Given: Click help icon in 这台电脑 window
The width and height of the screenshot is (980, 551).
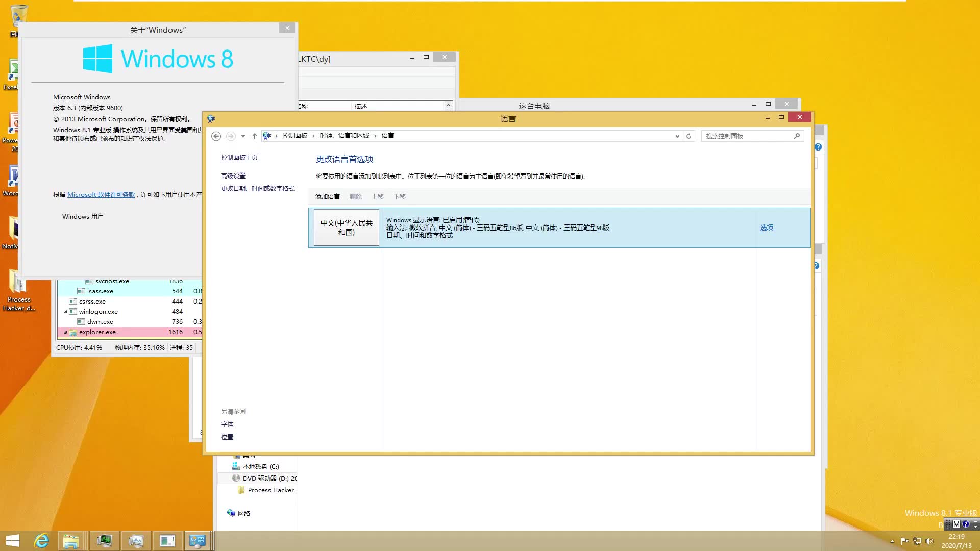Looking at the screenshot, I should pos(818,147).
